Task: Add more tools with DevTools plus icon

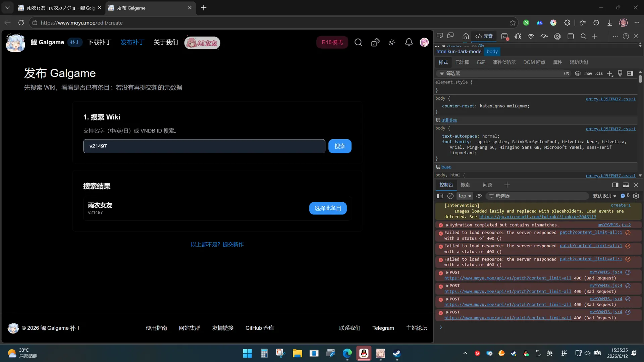Action: click(595, 36)
